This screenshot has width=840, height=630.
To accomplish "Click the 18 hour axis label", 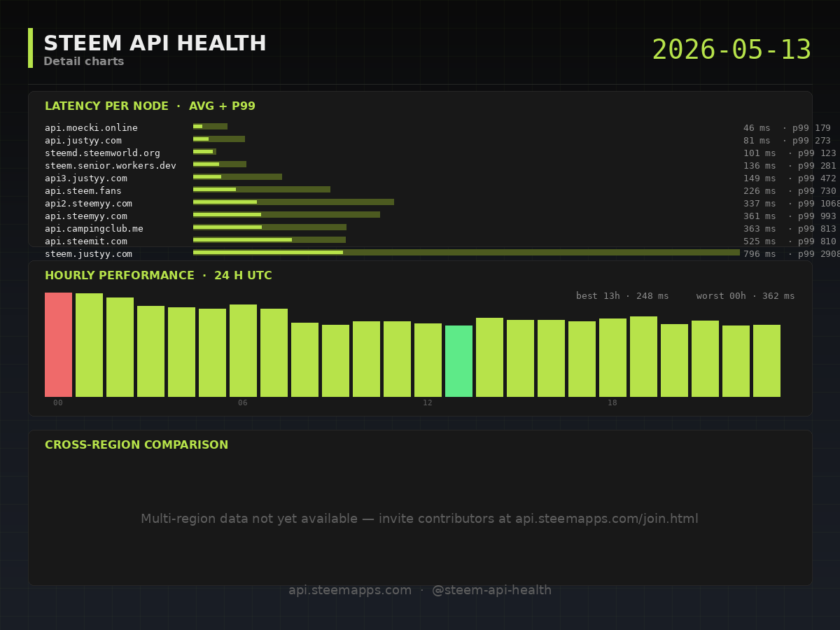I will [x=612, y=403].
